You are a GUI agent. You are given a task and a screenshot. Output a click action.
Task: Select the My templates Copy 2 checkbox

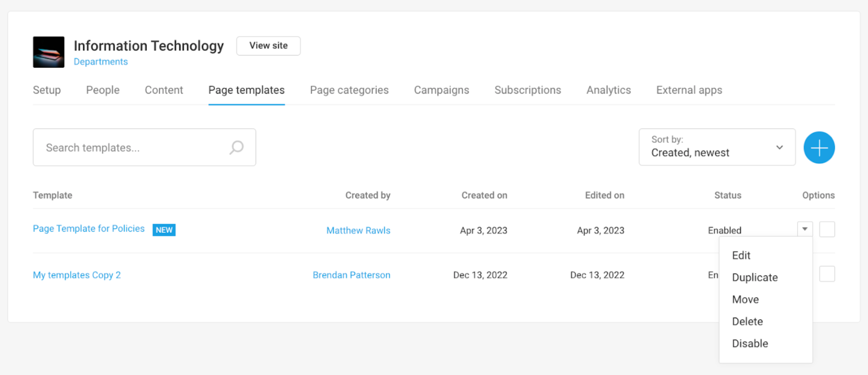click(827, 274)
